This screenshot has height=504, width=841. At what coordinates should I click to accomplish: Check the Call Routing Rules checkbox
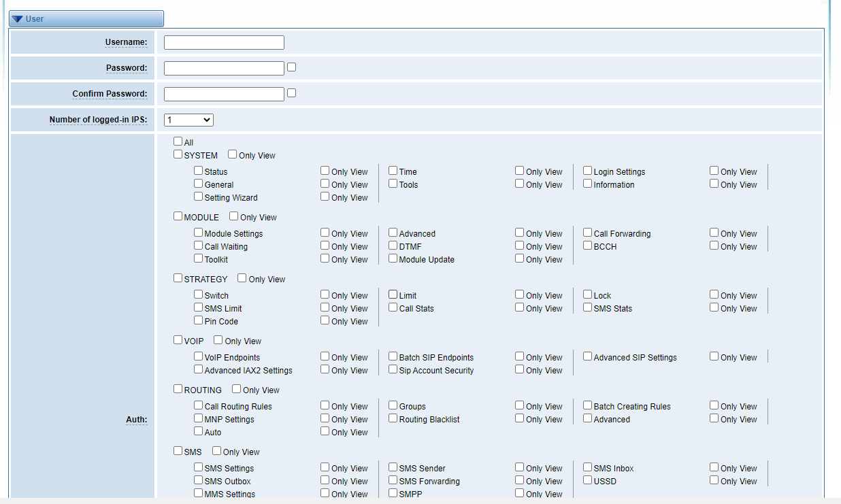pos(198,405)
